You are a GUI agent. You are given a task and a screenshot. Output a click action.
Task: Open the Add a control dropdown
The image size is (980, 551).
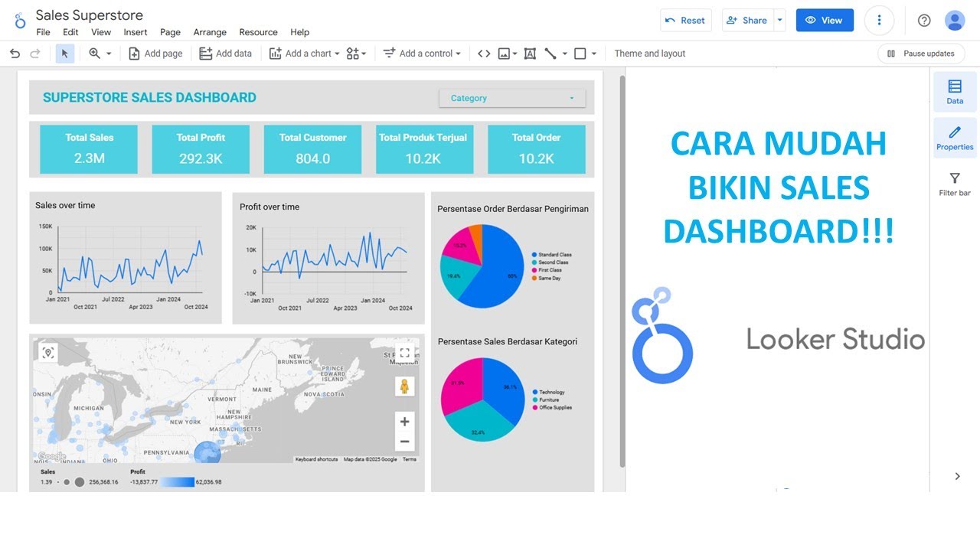(x=422, y=54)
